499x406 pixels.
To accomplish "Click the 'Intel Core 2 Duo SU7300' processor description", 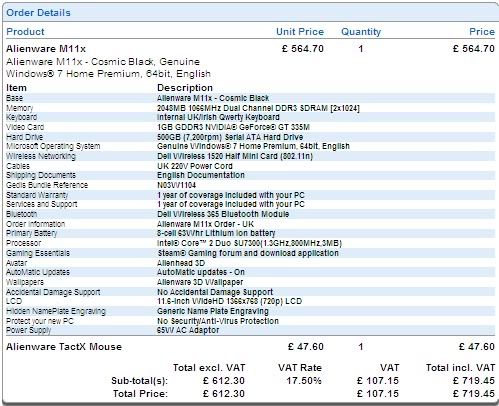I will (x=250, y=243).
